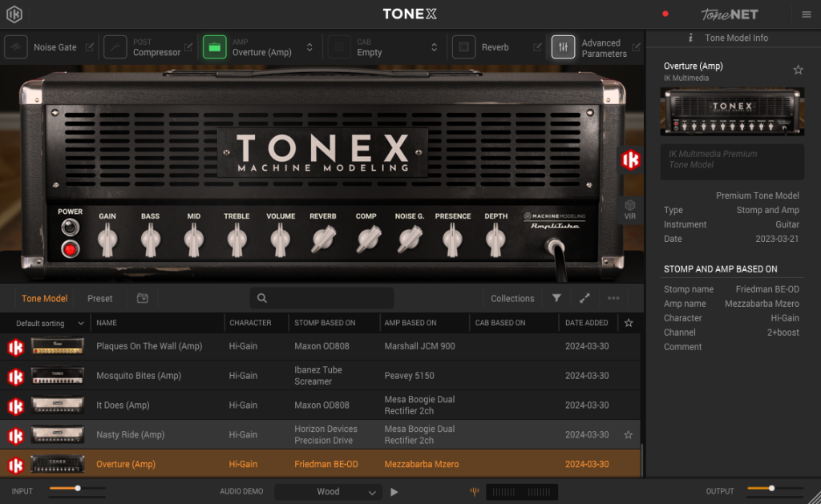Favorite Nasty Ride (Amp) with star
Viewport: 821px width, 504px height.
[629, 434]
